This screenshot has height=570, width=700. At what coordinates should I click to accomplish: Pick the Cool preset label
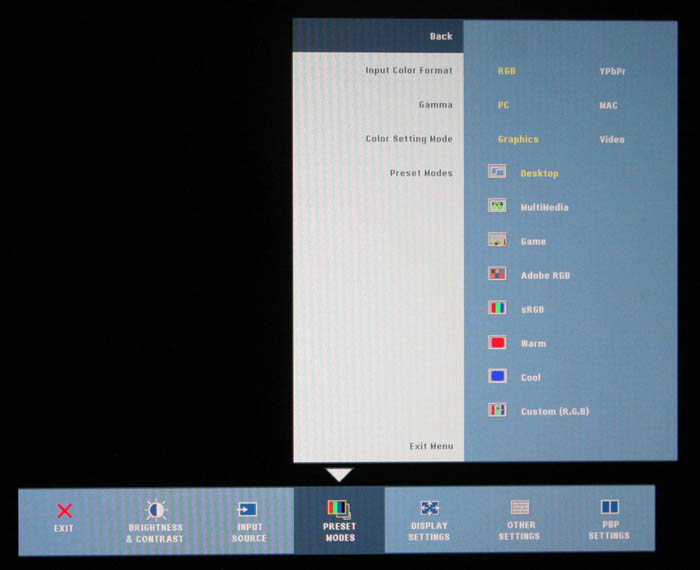point(530,378)
